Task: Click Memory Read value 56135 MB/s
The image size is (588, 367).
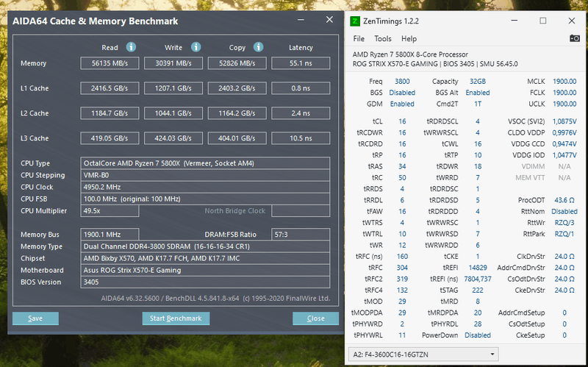Action: (x=110, y=63)
